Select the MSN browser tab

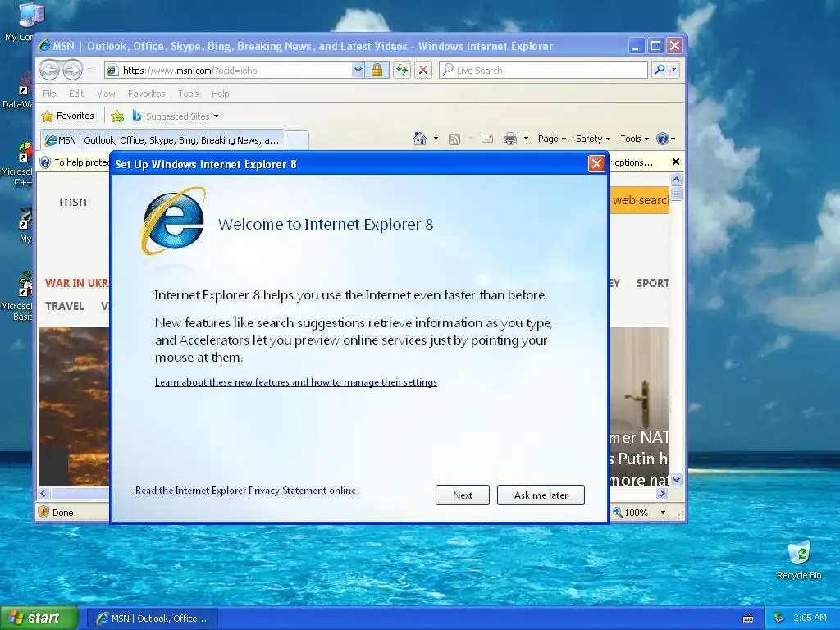tap(162, 140)
